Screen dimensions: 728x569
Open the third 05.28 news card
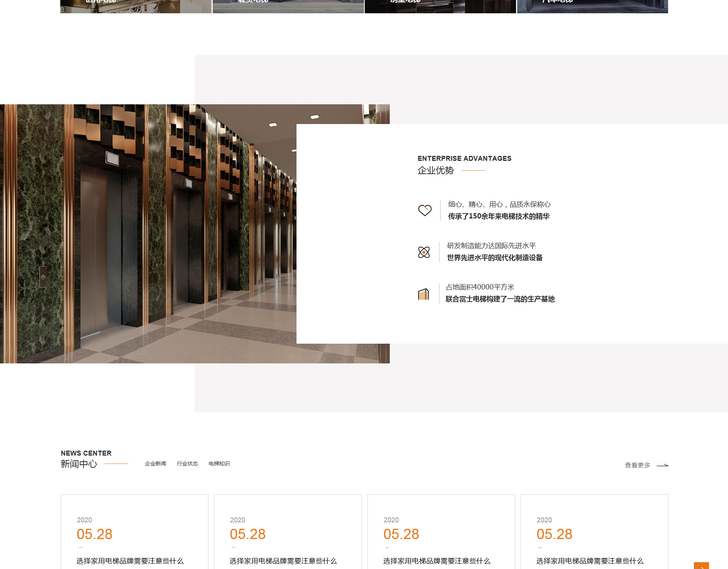click(x=441, y=535)
